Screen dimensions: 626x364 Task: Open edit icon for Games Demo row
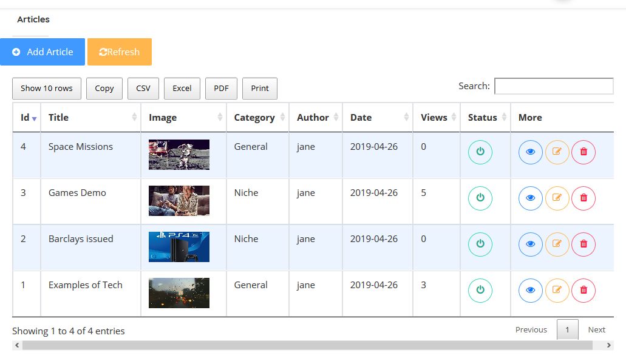557,198
